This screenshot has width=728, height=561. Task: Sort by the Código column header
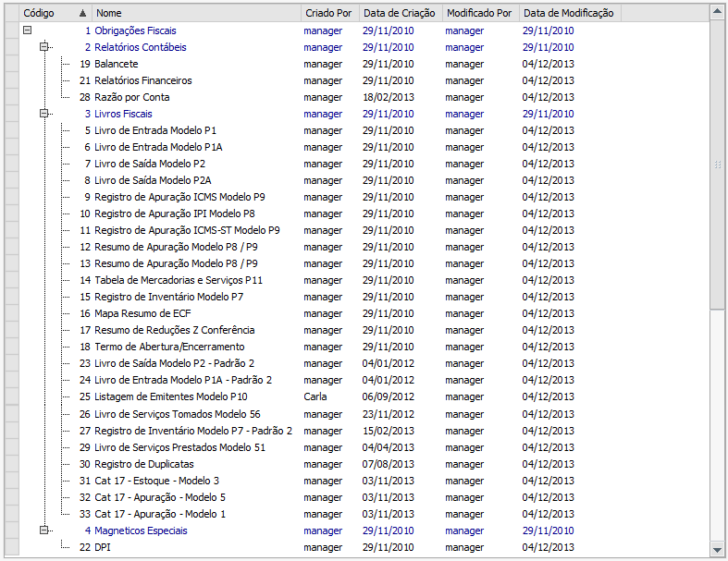click(56, 13)
